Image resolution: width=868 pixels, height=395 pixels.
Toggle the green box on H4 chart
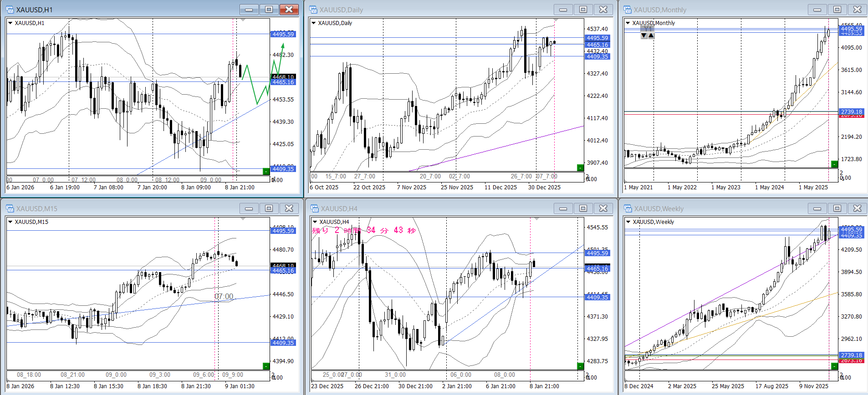click(x=580, y=366)
